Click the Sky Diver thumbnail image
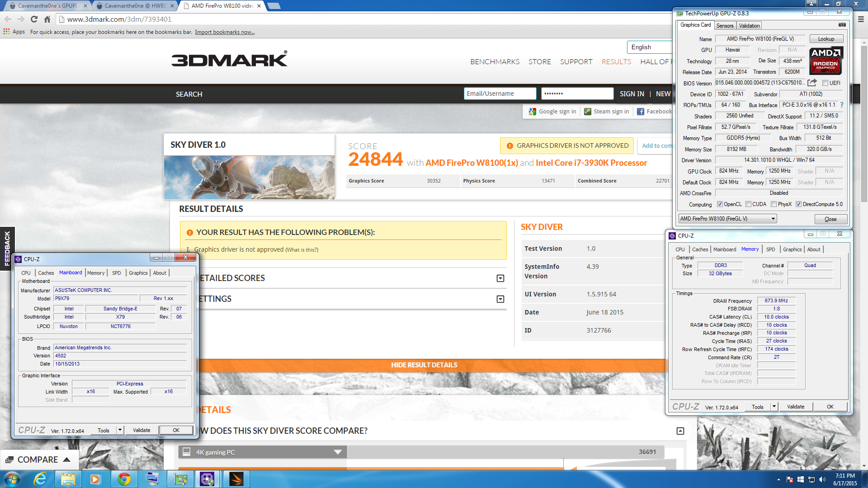The image size is (868, 488). point(250,178)
